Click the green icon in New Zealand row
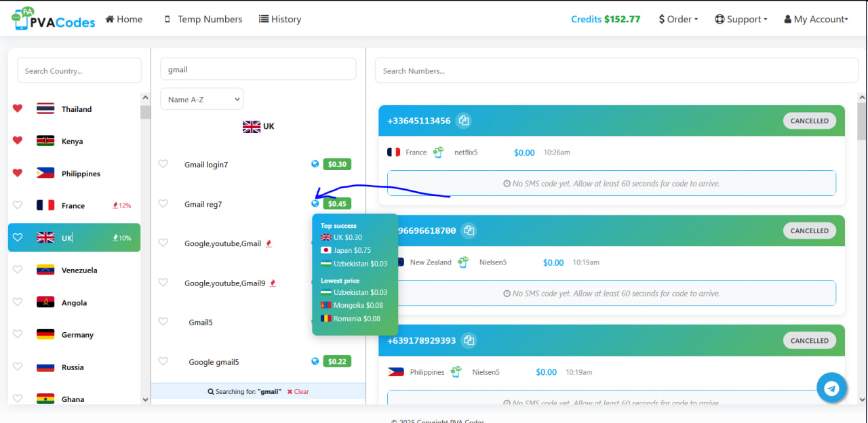 point(463,262)
